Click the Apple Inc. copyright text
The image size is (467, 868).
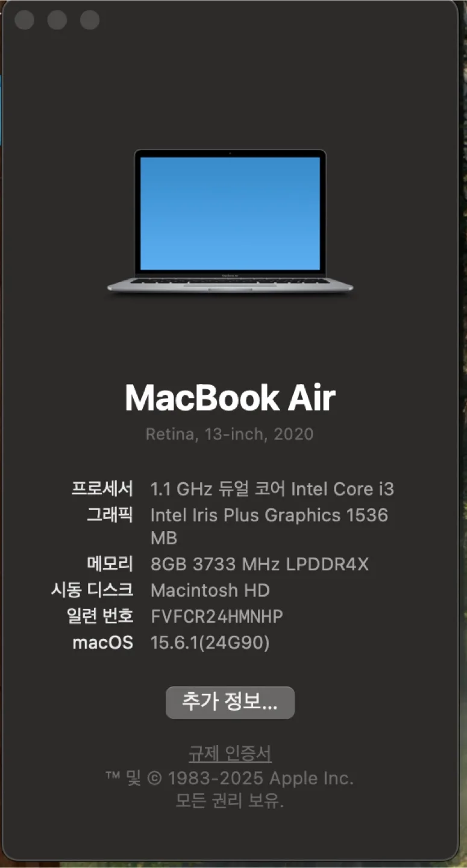230,778
